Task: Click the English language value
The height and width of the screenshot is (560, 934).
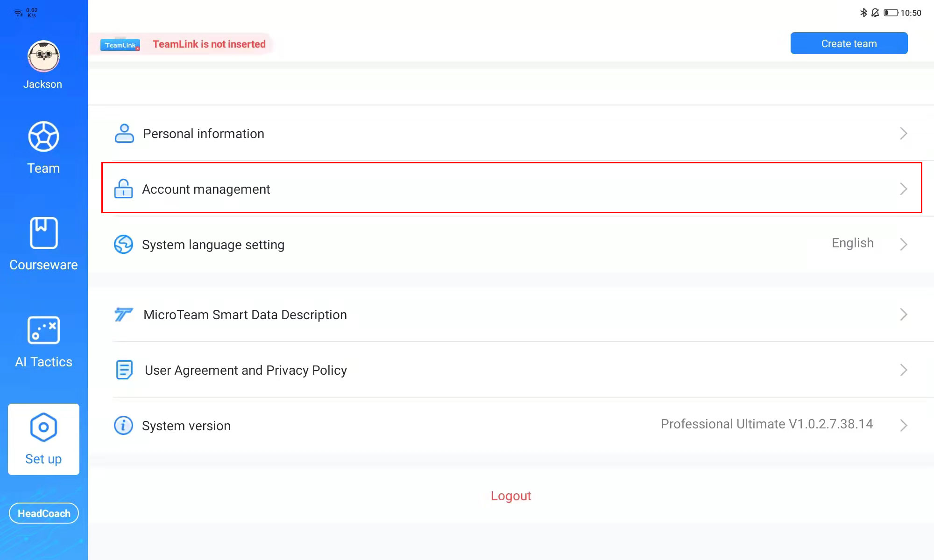Action: point(853,243)
